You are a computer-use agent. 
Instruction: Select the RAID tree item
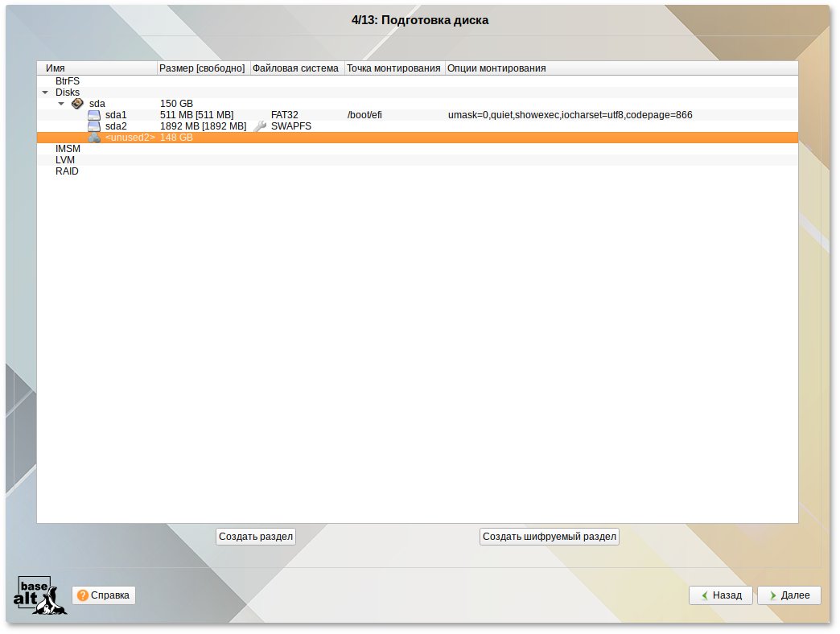pyautogui.click(x=67, y=171)
